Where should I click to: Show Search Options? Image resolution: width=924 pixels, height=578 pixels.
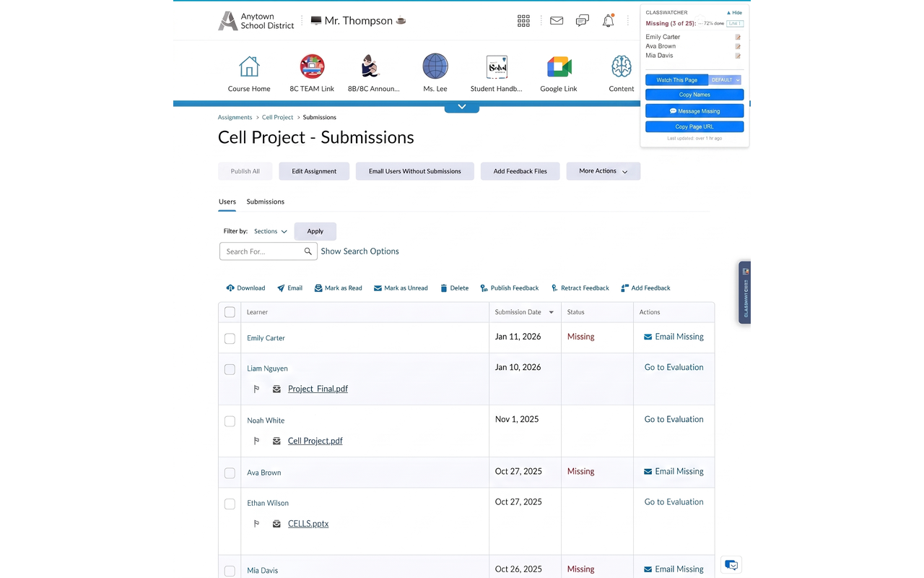point(359,251)
